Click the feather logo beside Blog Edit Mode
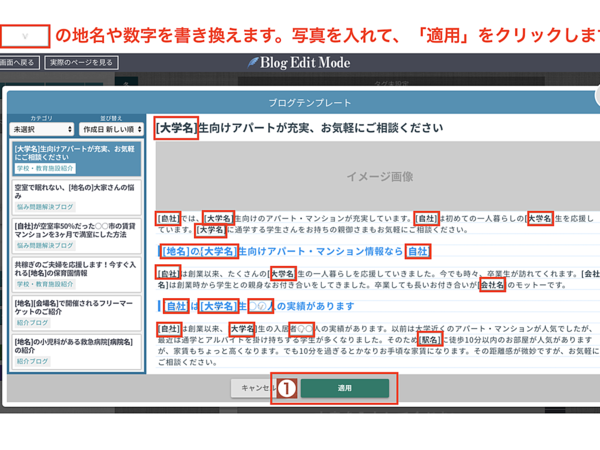The height and width of the screenshot is (450, 600). click(x=253, y=62)
